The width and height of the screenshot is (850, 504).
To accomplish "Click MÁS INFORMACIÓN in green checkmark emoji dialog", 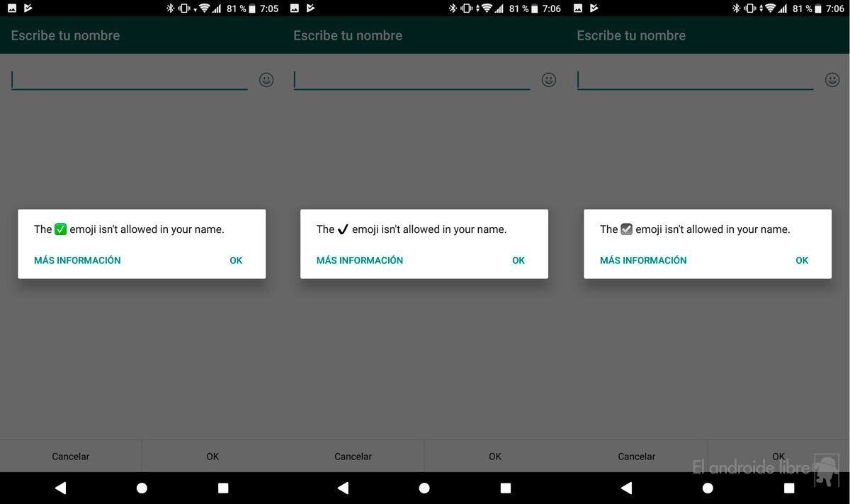I will (x=77, y=260).
